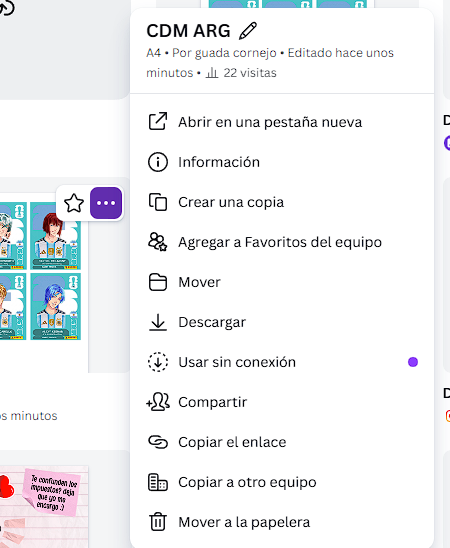450x548 pixels.
Task: Click the Información circle-i icon
Action: pos(158,162)
